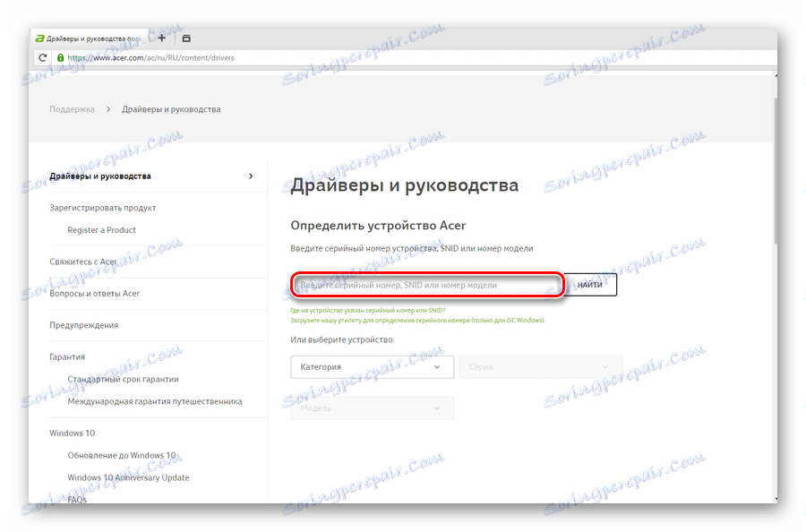Expand Драйверы и руководства via its chevron
Image resolution: width=806 pixels, height=532 pixels.
point(251,176)
